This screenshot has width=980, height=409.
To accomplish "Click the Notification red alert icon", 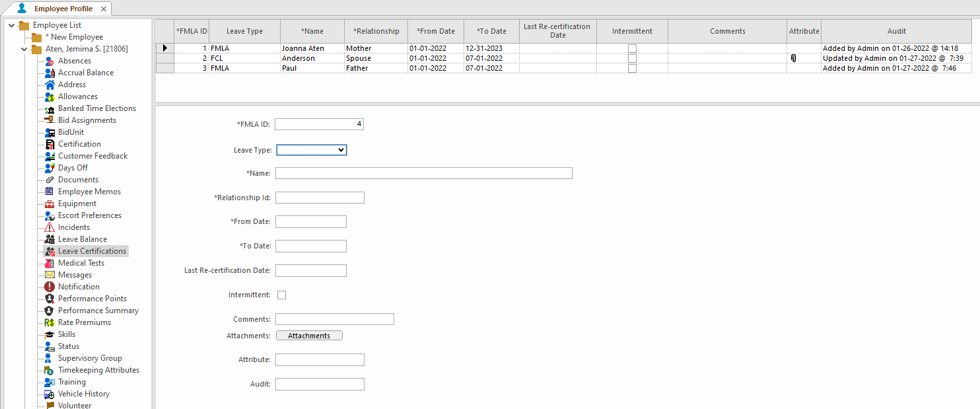I will pos(50,287).
